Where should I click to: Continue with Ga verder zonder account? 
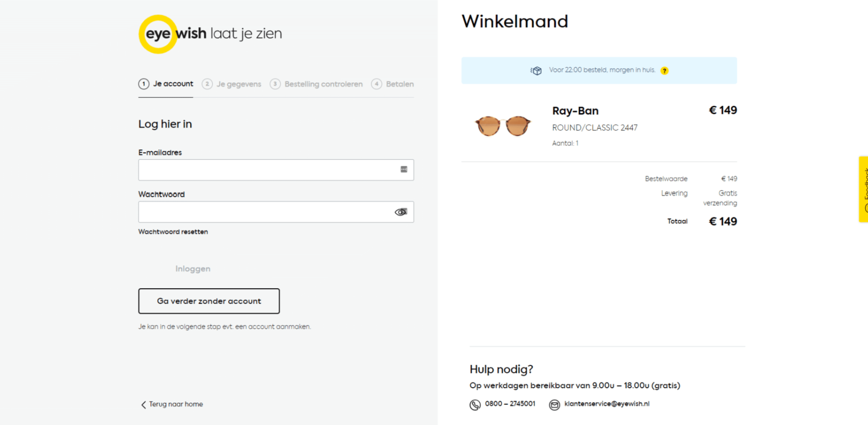(x=209, y=301)
